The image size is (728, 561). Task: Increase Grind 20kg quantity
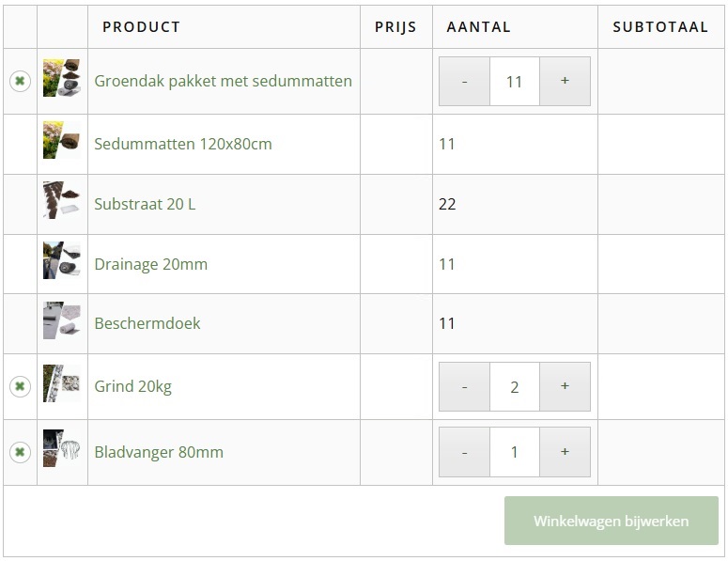pyautogui.click(x=565, y=386)
